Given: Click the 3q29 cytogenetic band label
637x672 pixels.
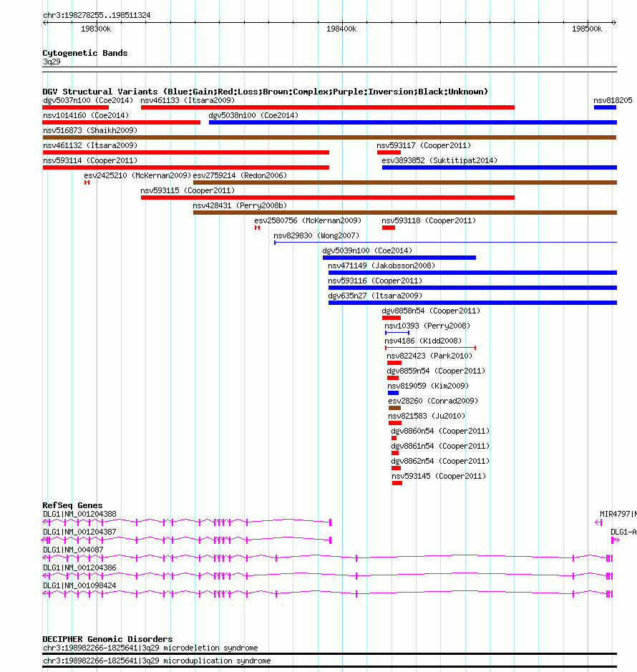Looking at the screenshot, I should 52,62.
